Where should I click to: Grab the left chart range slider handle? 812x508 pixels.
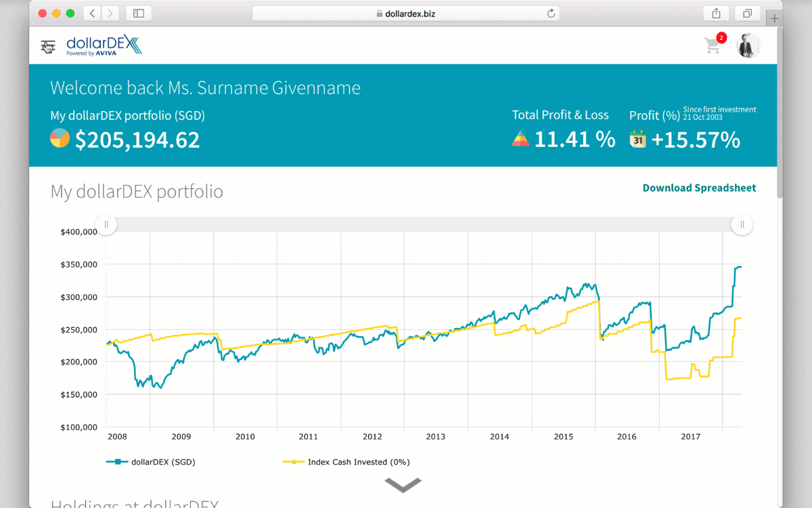106,224
